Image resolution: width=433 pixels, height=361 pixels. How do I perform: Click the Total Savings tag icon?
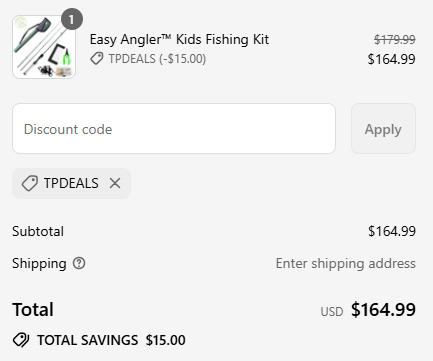[x=21, y=340]
